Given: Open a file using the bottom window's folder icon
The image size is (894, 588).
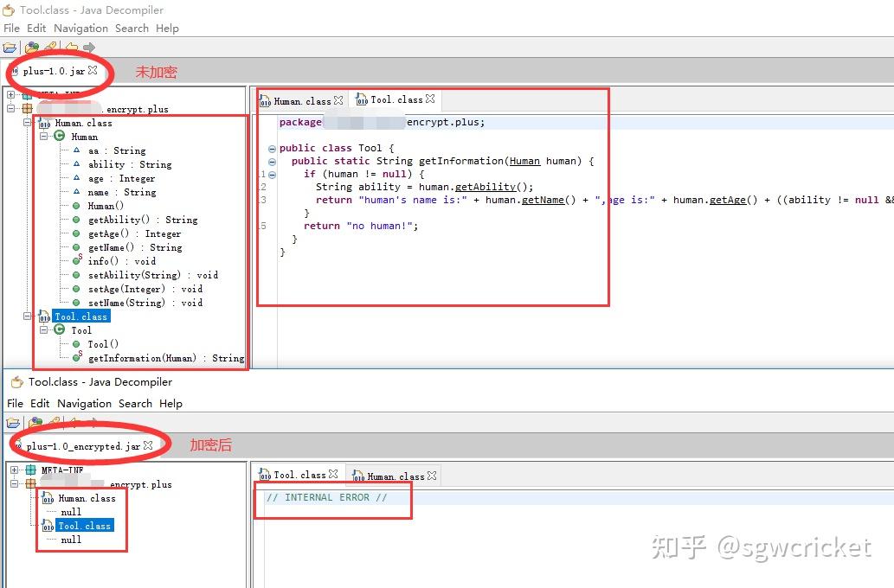Looking at the screenshot, I should tap(13, 422).
